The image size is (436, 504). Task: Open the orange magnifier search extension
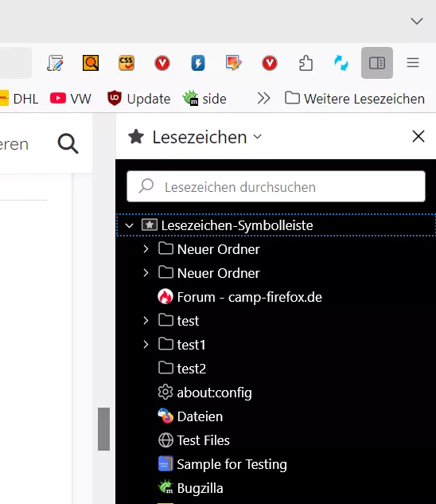pyautogui.click(x=91, y=63)
